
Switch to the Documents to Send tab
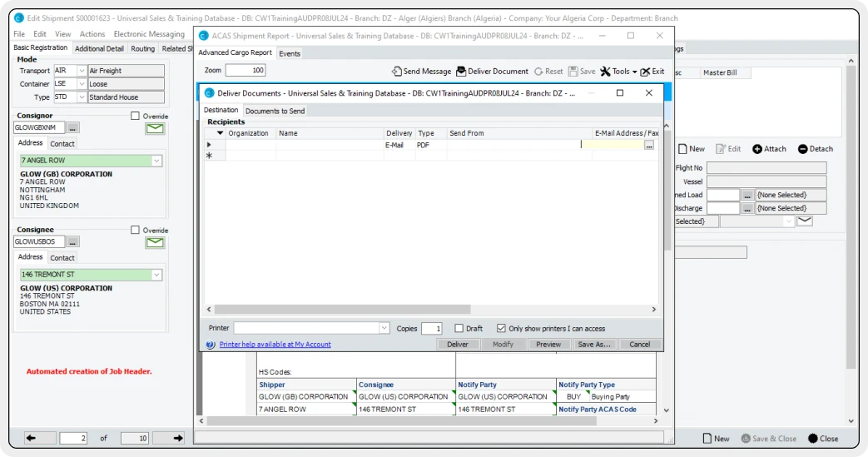(275, 111)
